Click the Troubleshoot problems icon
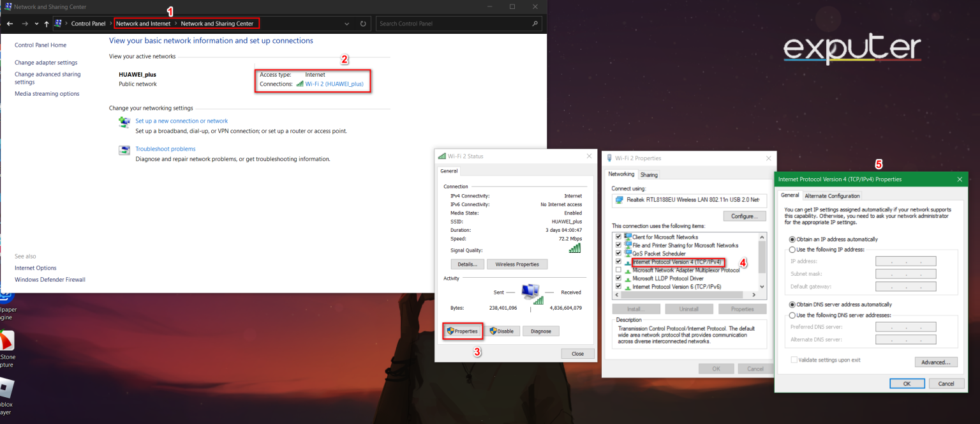Screen dimensions: 980x424 click(x=124, y=150)
